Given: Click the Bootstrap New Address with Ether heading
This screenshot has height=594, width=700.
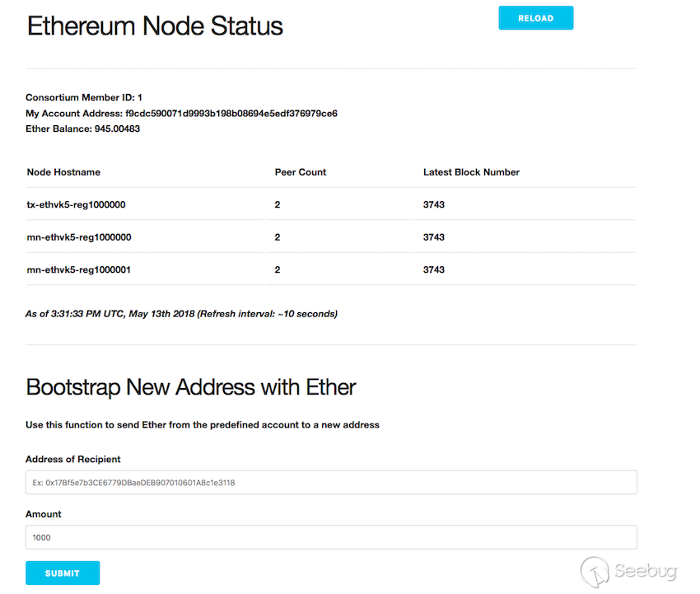Looking at the screenshot, I should click(x=191, y=387).
